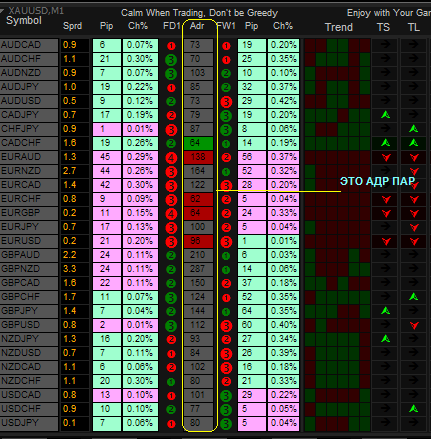431x439 pixels.
Task: Click the TS down arrow in EURUSD row
Action: click(386, 241)
